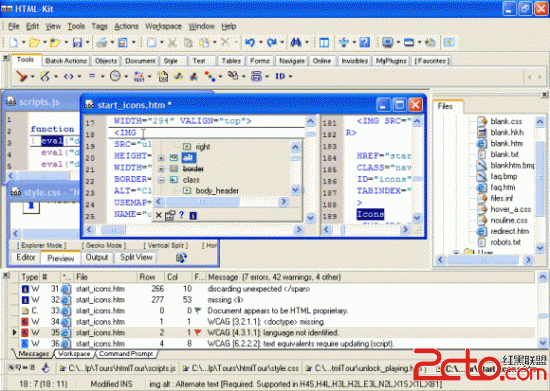The width and height of the screenshot is (550, 391).
Task: Toggle Gecko Mode preview option
Action: 103,245
